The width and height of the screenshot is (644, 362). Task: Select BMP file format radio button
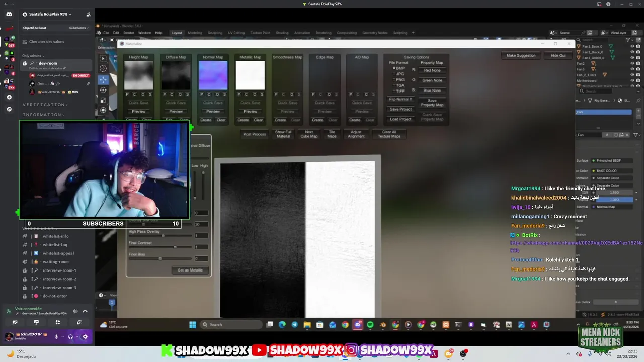click(x=394, y=68)
